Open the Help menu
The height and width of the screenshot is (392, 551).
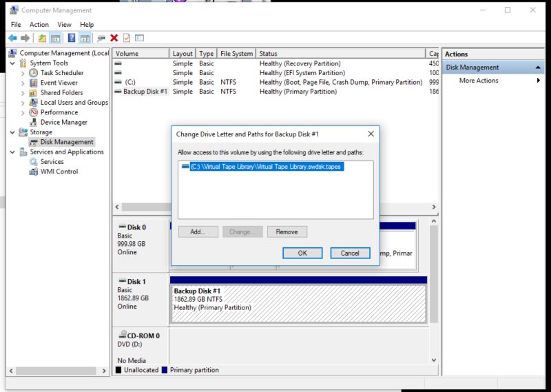[87, 25]
